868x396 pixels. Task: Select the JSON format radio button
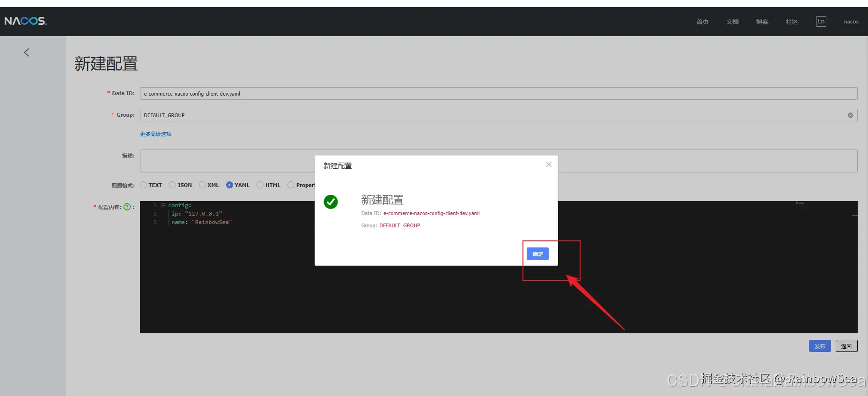pos(172,185)
